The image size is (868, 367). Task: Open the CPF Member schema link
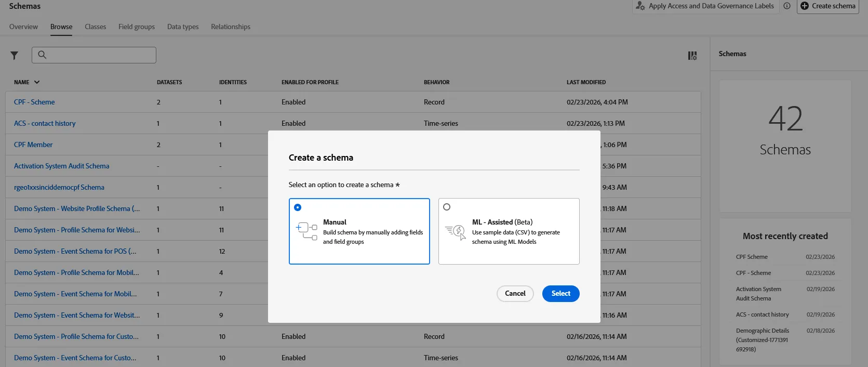[x=33, y=145]
